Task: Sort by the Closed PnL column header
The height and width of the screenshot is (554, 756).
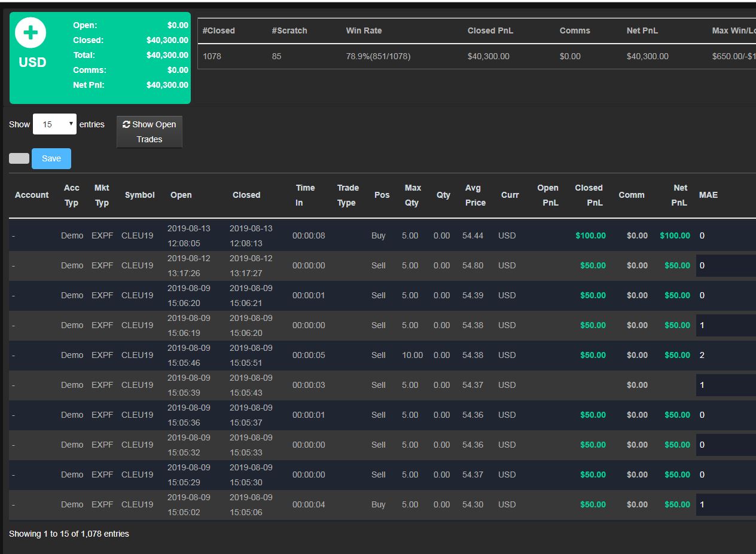Action: [589, 195]
